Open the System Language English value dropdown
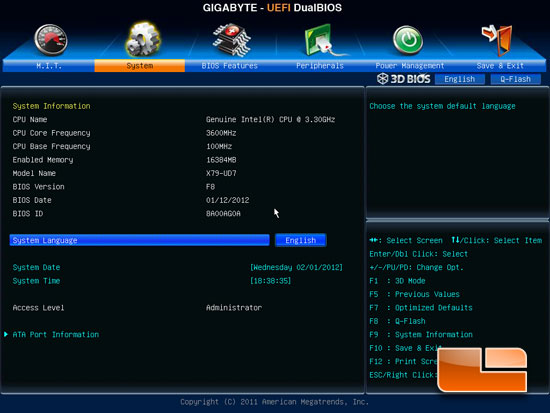 pos(301,240)
